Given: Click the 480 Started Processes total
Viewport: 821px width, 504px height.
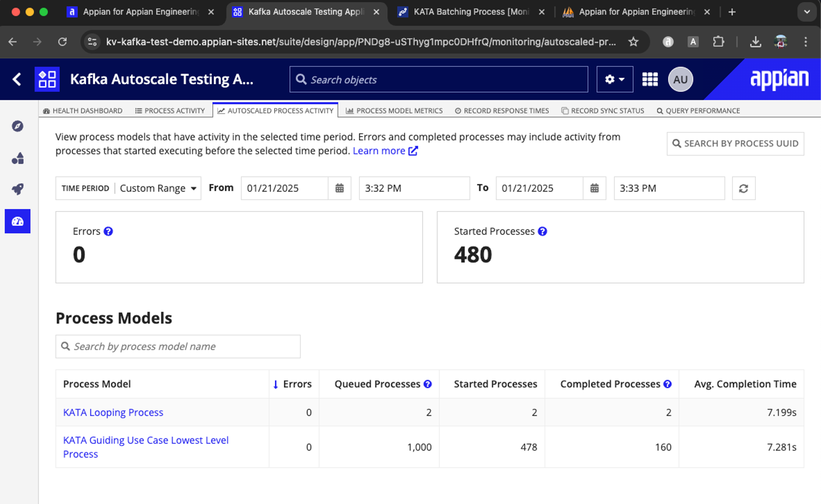Looking at the screenshot, I should pos(473,255).
